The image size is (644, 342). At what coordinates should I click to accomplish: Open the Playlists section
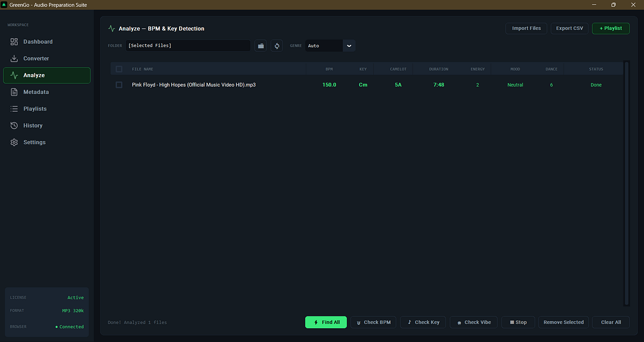47,109
